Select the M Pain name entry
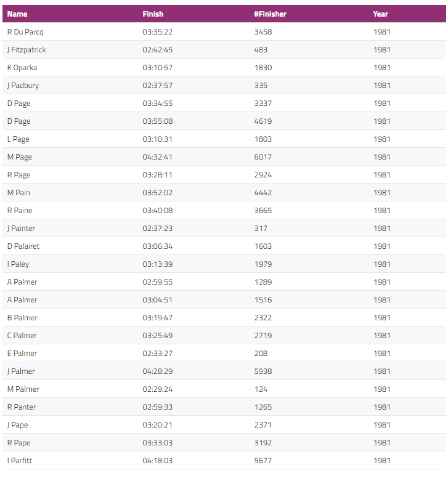Screen dimensions: 448x478 point(18,192)
